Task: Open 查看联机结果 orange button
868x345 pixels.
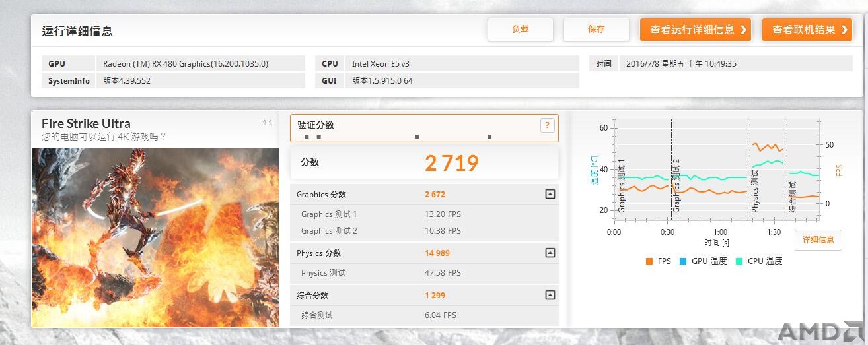Action: point(807,30)
